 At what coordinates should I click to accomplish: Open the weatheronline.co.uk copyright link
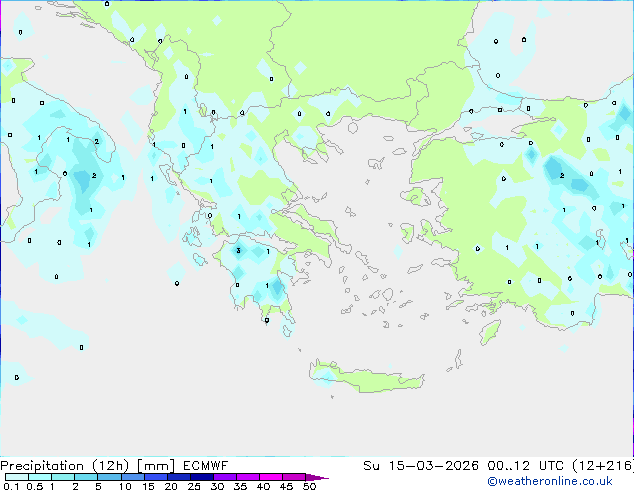tap(564, 481)
